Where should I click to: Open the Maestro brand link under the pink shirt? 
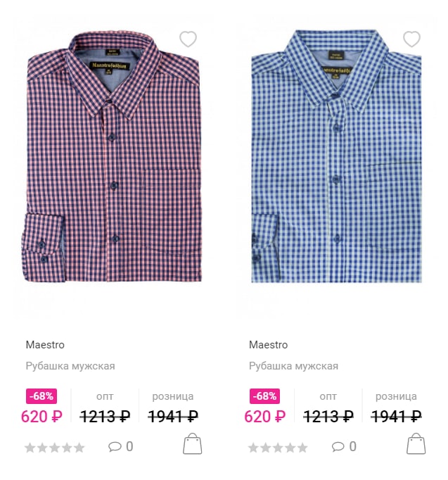[x=45, y=345]
